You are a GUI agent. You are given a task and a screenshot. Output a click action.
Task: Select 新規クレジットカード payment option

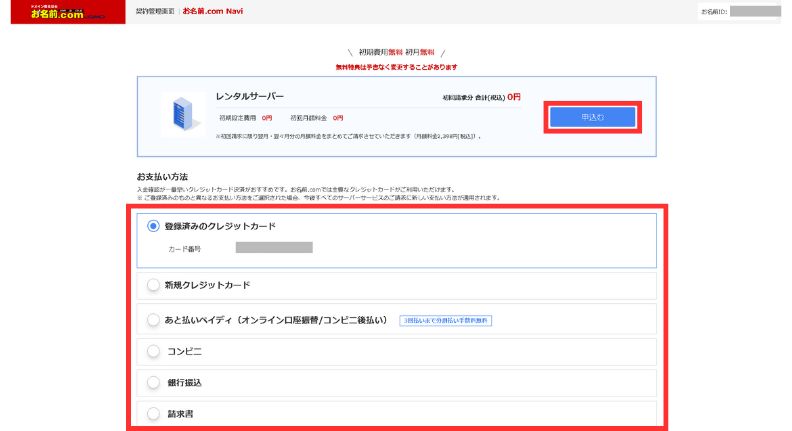pyautogui.click(x=153, y=285)
